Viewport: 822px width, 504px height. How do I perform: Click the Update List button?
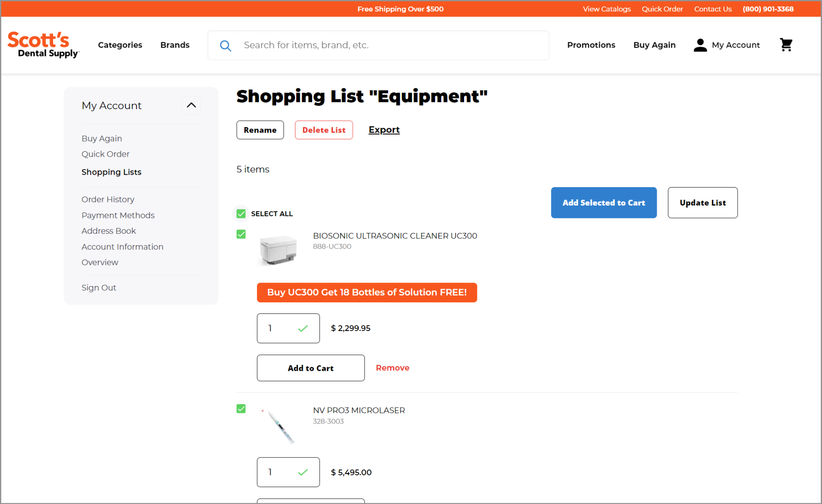pos(703,203)
